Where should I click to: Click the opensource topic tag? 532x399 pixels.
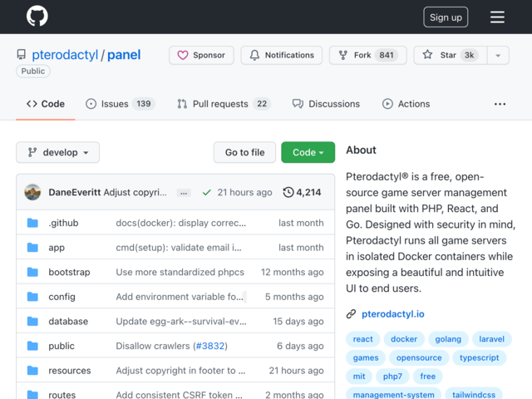(x=419, y=357)
